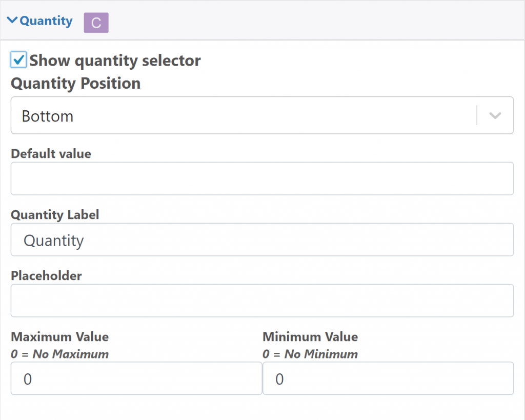Click the Quantity Position dropdown arrow
Viewport: 525px width, 420px height.
495,116
